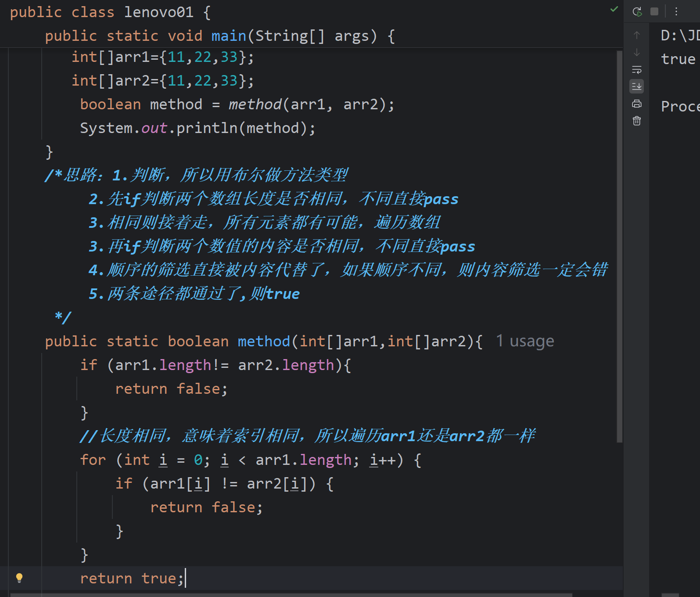The height and width of the screenshot is (597, 700).
Task: Click the Rerun program icon
Action: 637,12
